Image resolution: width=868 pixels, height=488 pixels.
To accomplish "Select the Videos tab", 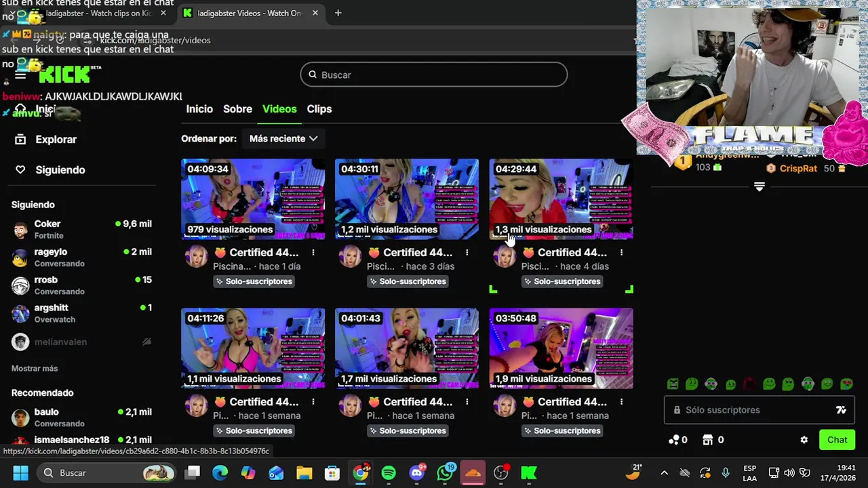I will tap(279, 108).
